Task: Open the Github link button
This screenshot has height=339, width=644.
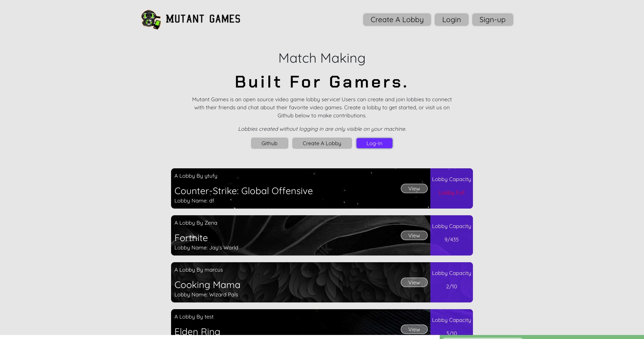Action: pos(269,144)
